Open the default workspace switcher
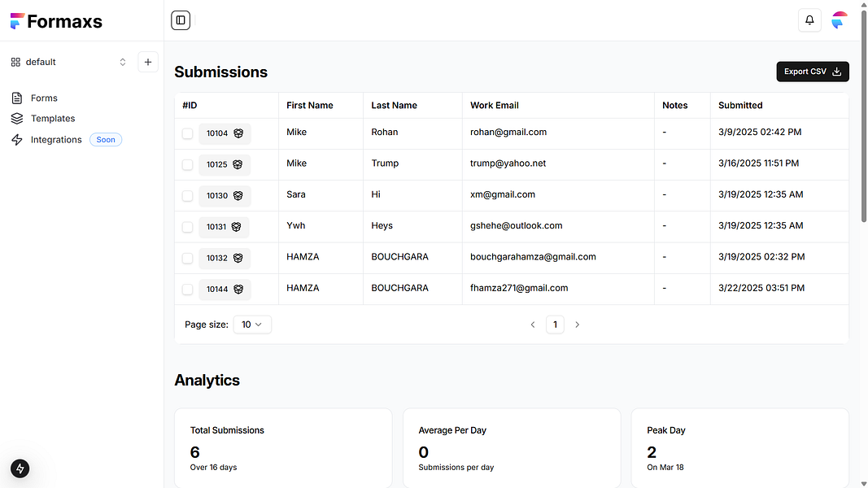This screenshot has width=868, height=488. click(68, 62)
